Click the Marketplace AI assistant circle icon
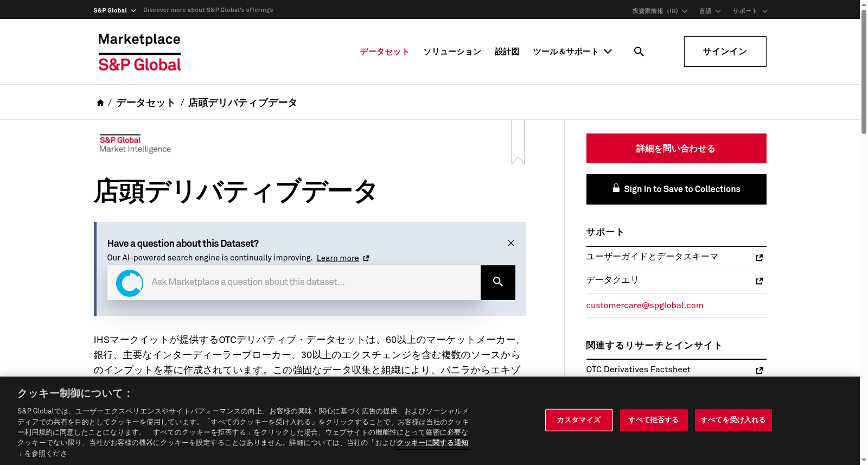The image size is (868, 465). point(130,283)
